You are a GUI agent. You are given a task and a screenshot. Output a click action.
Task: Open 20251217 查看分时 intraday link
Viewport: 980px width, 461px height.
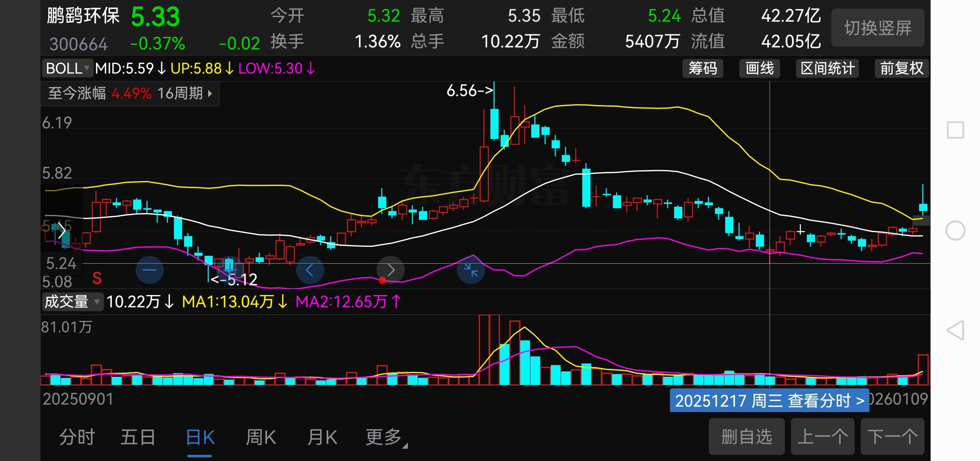769,401
